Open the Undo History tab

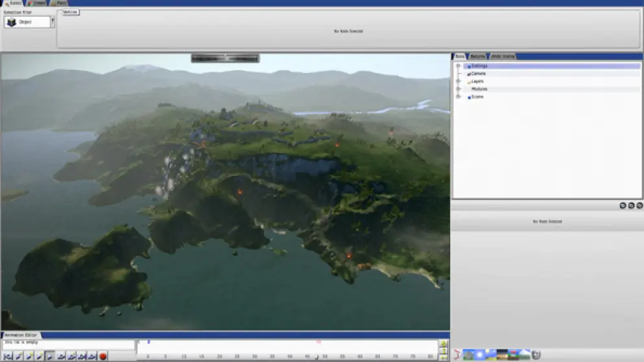(x=502, y=57)
